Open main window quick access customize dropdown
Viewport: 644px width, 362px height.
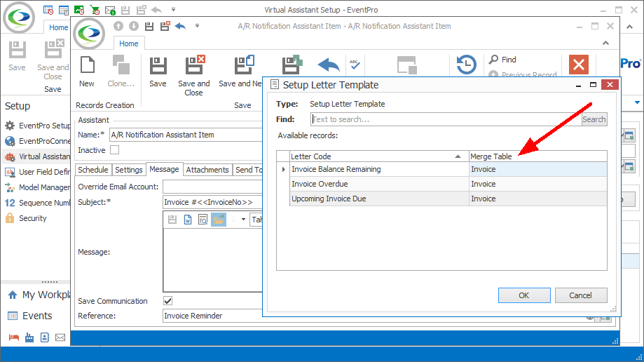point(173,9)
